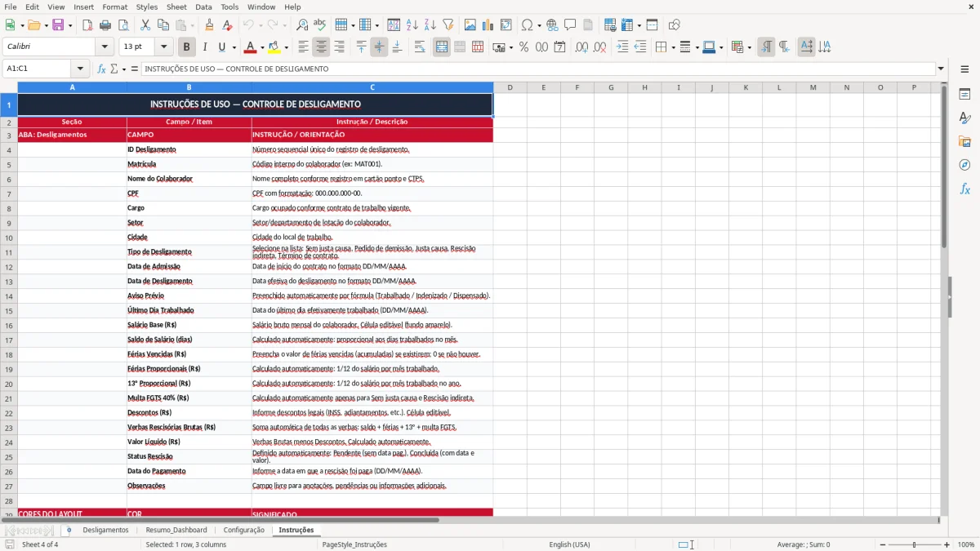
Task: Apply yellow background color swatch
Action: pyautogui.click(x=274, y=47)
